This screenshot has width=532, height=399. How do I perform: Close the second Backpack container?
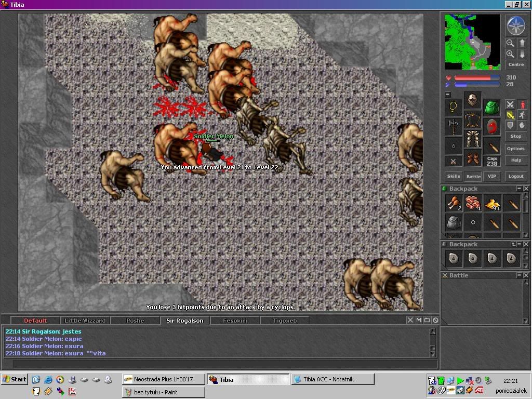pos(526,244)
